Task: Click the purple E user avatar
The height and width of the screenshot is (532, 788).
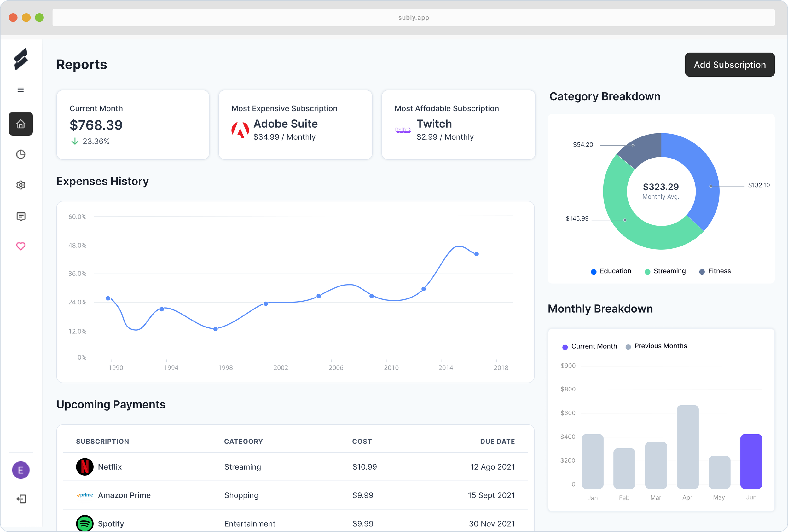Action: (21, 470)
